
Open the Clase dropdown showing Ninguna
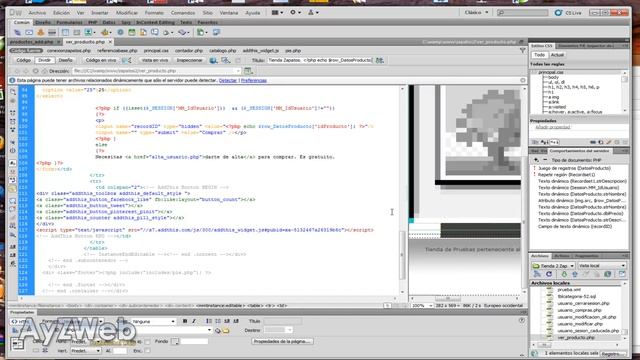click(153, 322)
